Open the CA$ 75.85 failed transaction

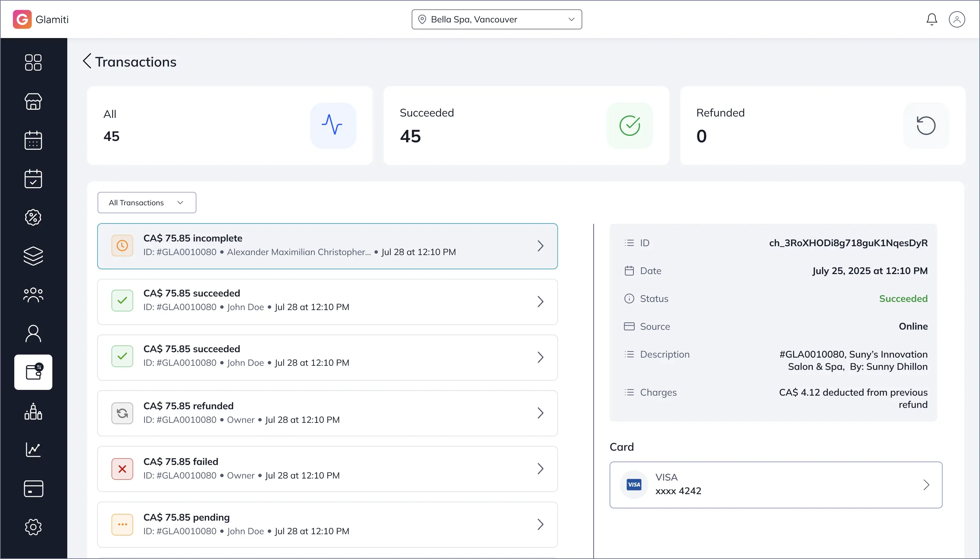(x=327, y=468)
